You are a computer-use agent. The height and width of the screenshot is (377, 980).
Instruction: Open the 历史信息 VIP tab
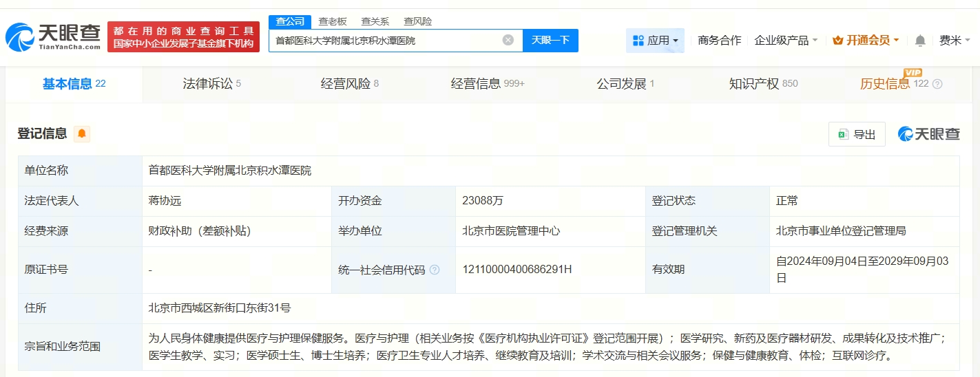(x=894, y=84)
